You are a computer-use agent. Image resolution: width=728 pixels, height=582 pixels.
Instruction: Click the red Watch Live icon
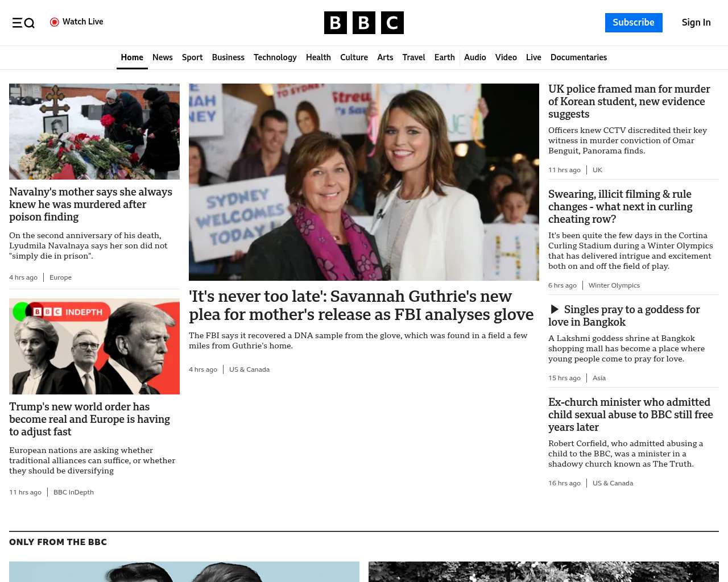coord(55,22)
